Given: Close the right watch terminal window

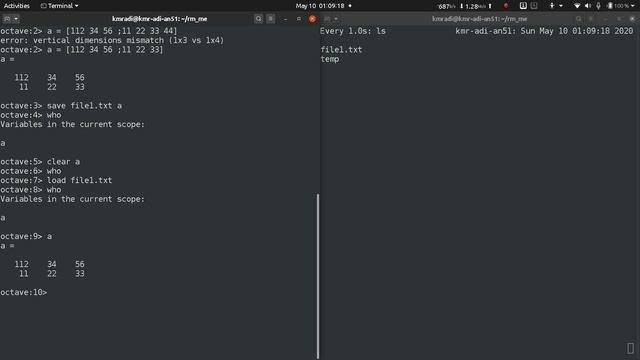Looking at the screenshot, I should (x=632, y=19).
